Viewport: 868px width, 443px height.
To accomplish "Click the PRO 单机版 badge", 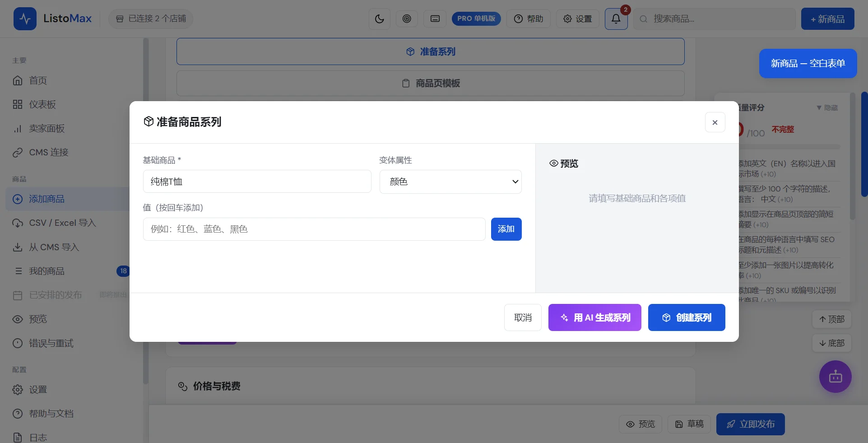I will click(x=476, y=19).
